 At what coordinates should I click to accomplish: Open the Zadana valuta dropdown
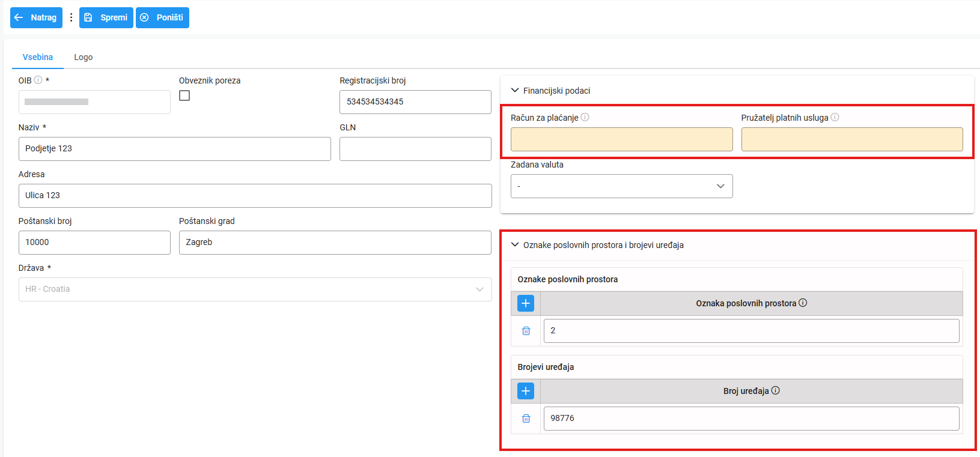click(x=621, y=186)
